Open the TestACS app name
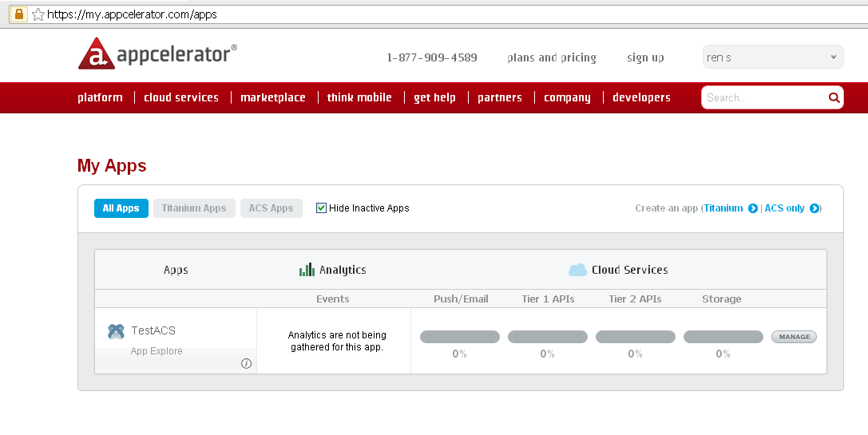 point(153,330)
